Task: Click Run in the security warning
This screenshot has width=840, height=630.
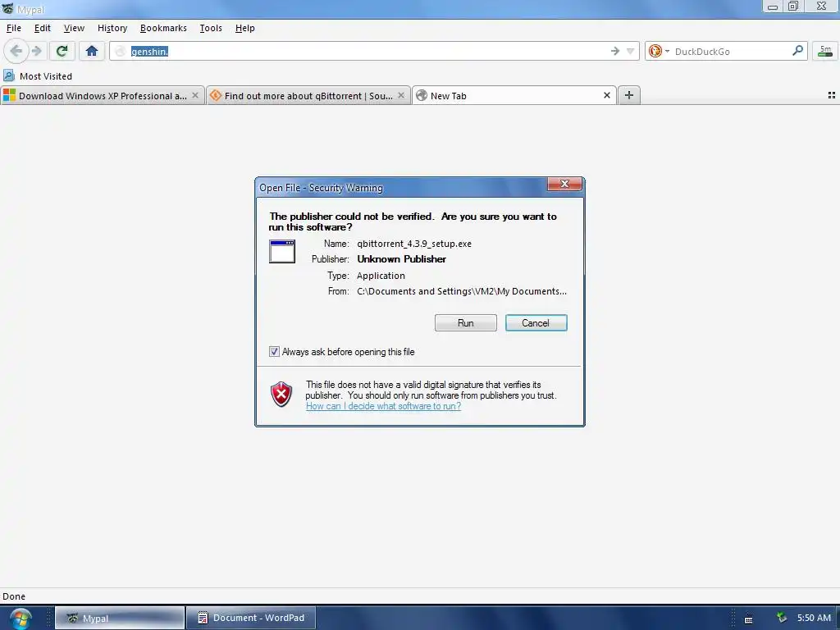Action: [x=466, y=323]
